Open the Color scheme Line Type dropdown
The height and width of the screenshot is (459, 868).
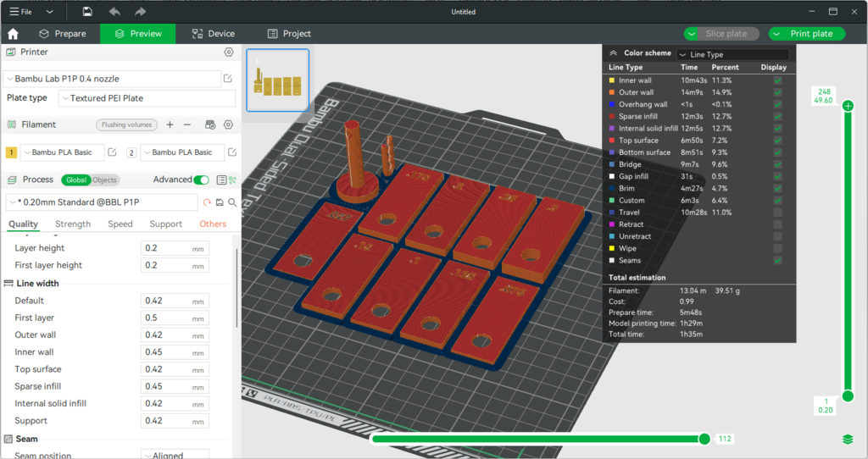(732, 54)
